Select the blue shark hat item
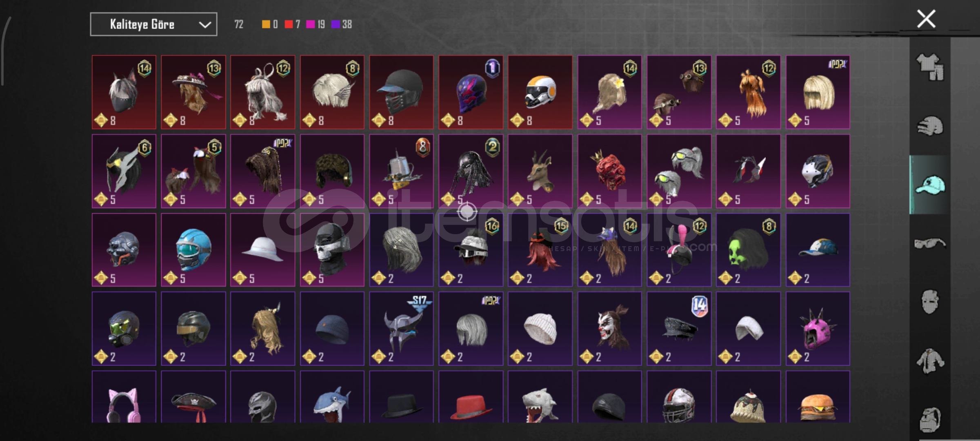 click(332, 397)
